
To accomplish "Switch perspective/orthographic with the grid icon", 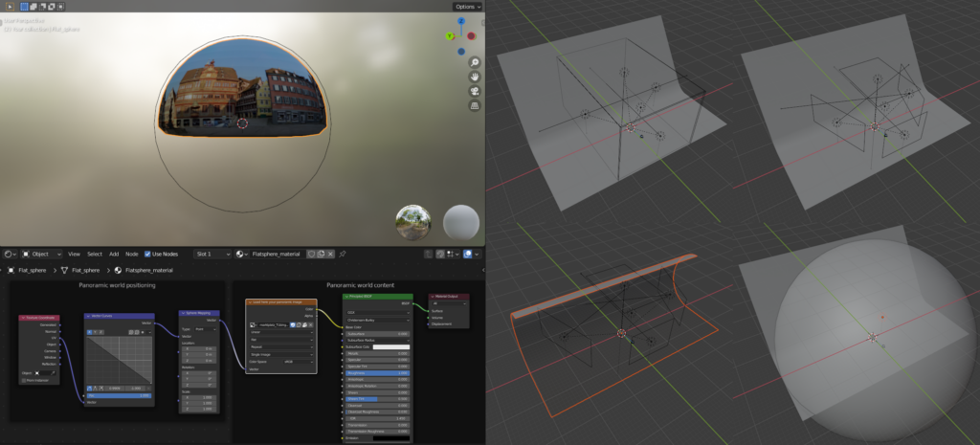I will coord(474,105).
